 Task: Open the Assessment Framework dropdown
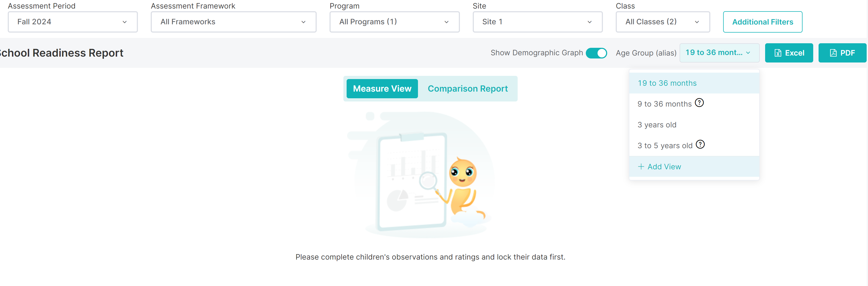tap(233, 22)
